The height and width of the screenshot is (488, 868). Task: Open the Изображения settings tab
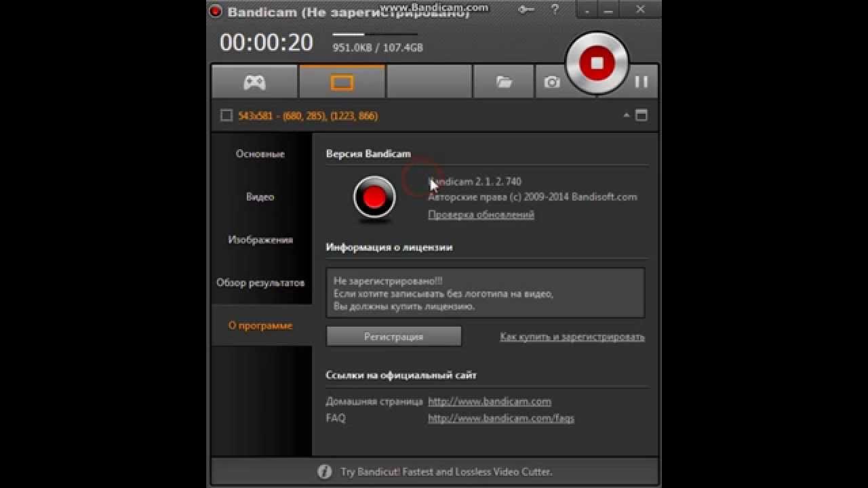260,239
